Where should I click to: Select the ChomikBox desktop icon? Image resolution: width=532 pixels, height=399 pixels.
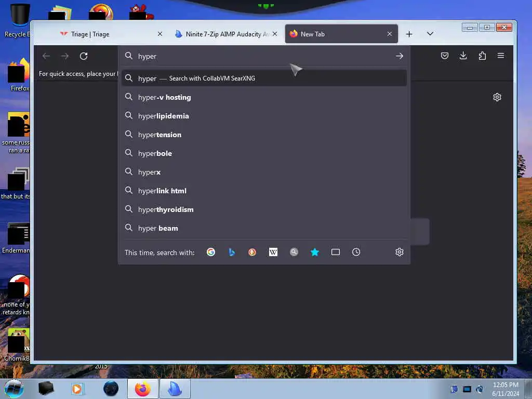click(16, 345)
